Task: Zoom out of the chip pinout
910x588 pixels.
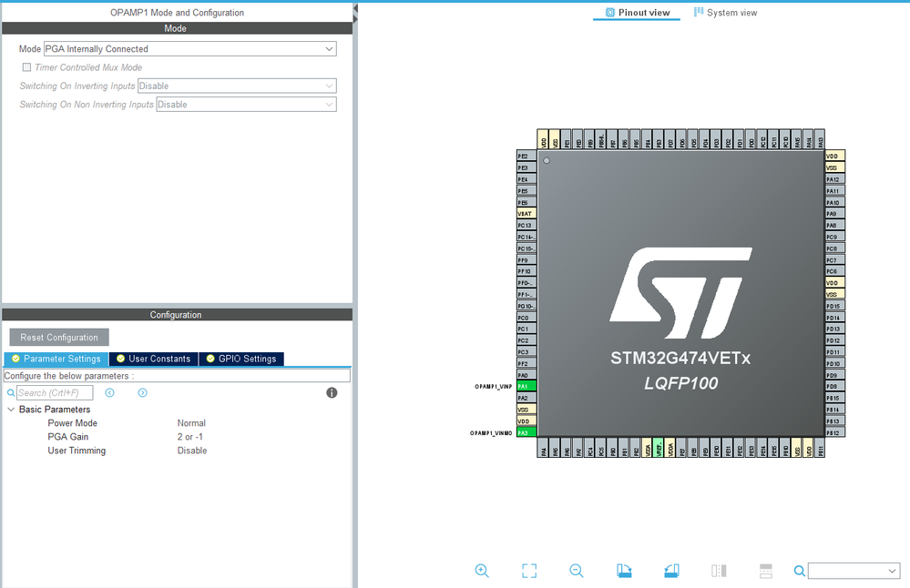Action: pyautogui.click(x=577, y=571)
